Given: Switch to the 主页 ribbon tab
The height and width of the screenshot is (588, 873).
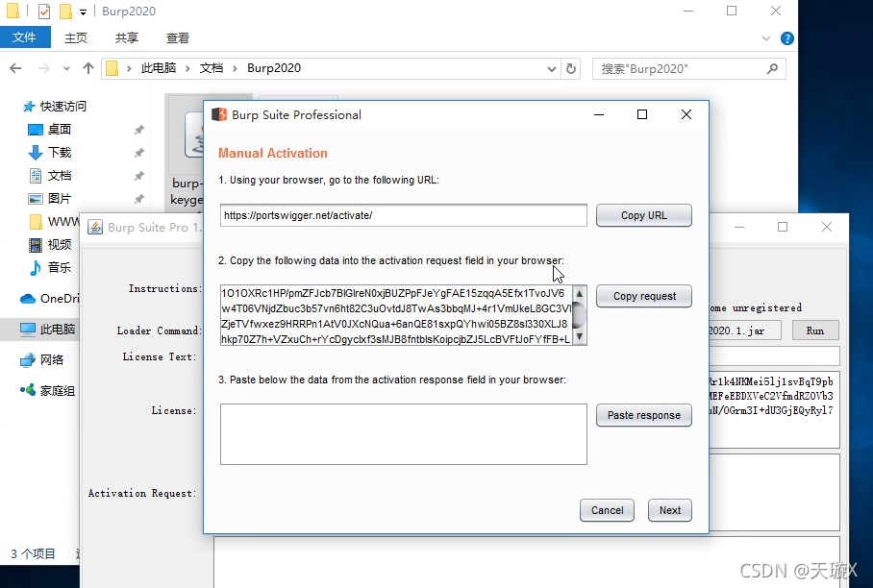Looking at the screenshot, I should [76, 37].
